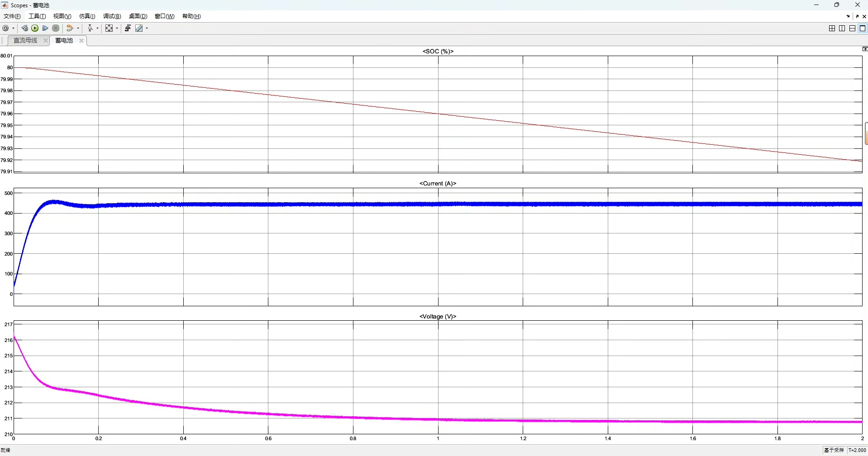The image size is (868, 456).
Task: Click the <SOC (%)> plot title
Action: coord(438,52)
